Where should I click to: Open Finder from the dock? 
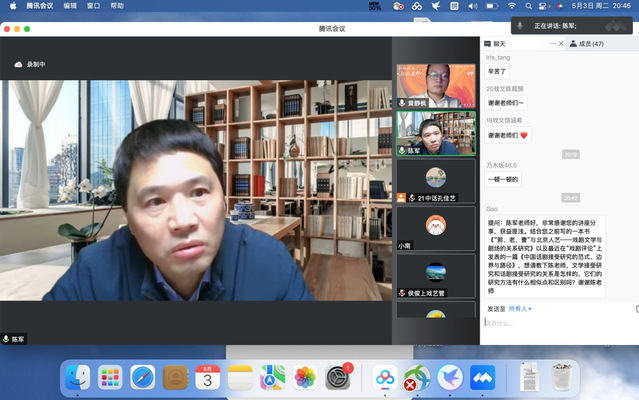76,377
